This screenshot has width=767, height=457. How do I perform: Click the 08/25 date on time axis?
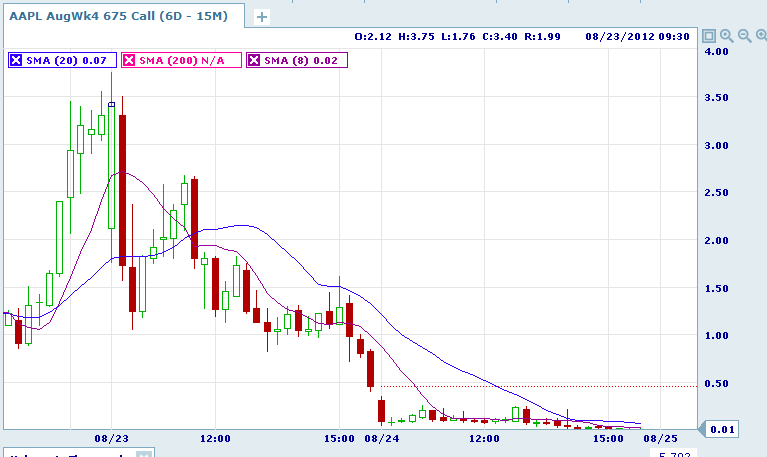pos(662,438)
